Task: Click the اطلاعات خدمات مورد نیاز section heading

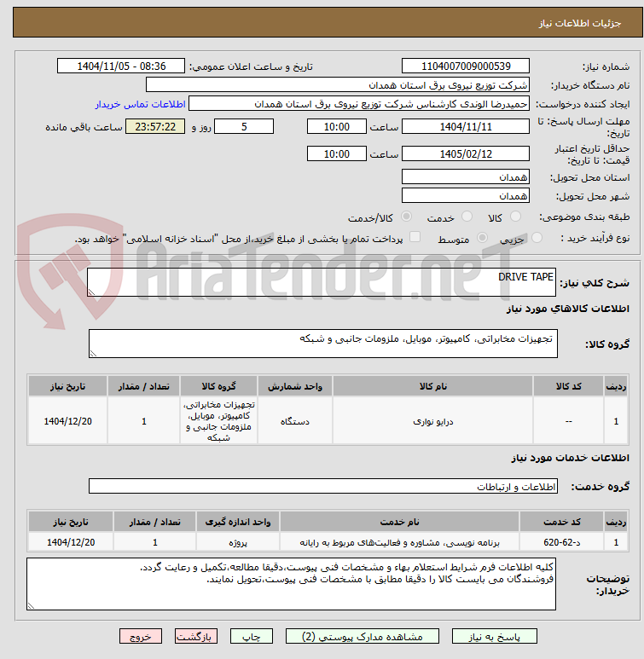Action: (x=571, y=457)
